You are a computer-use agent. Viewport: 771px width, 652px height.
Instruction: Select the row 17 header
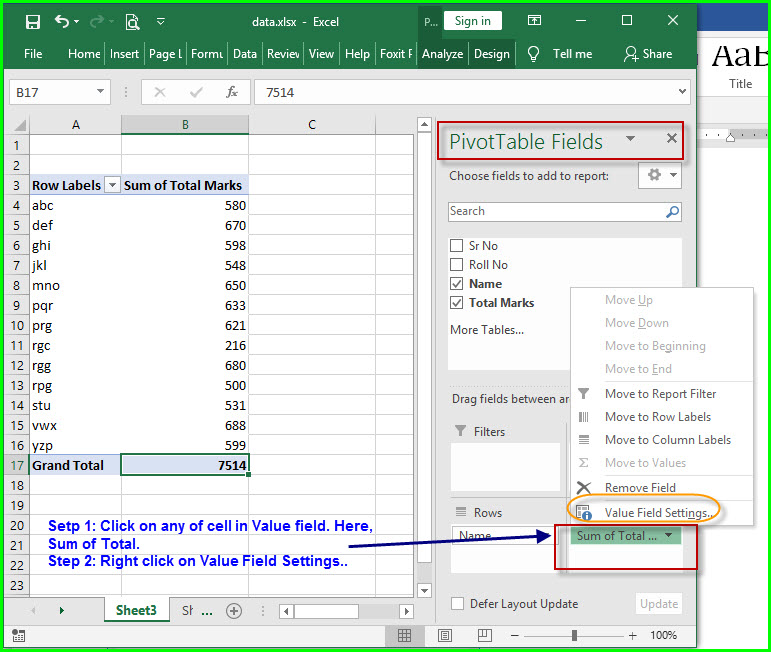17,465
